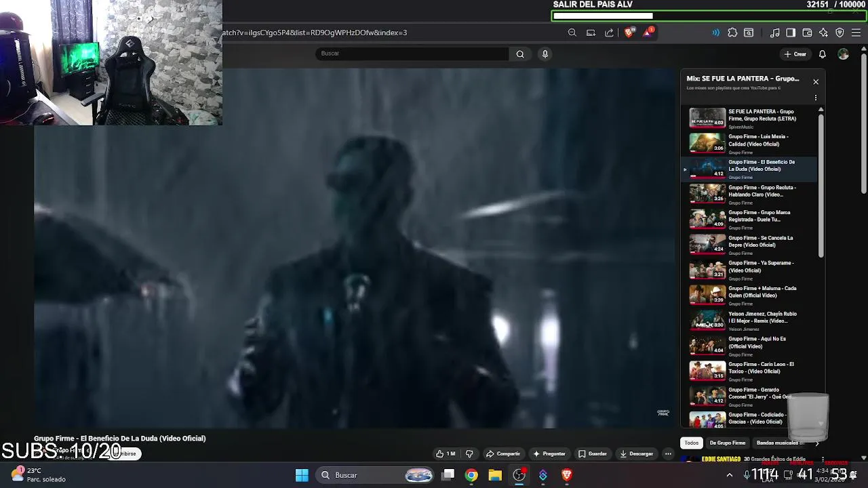Select the Bandas musicales filter chip
Image resolution: width=868 pixels, height=488 pixels.
778,443
